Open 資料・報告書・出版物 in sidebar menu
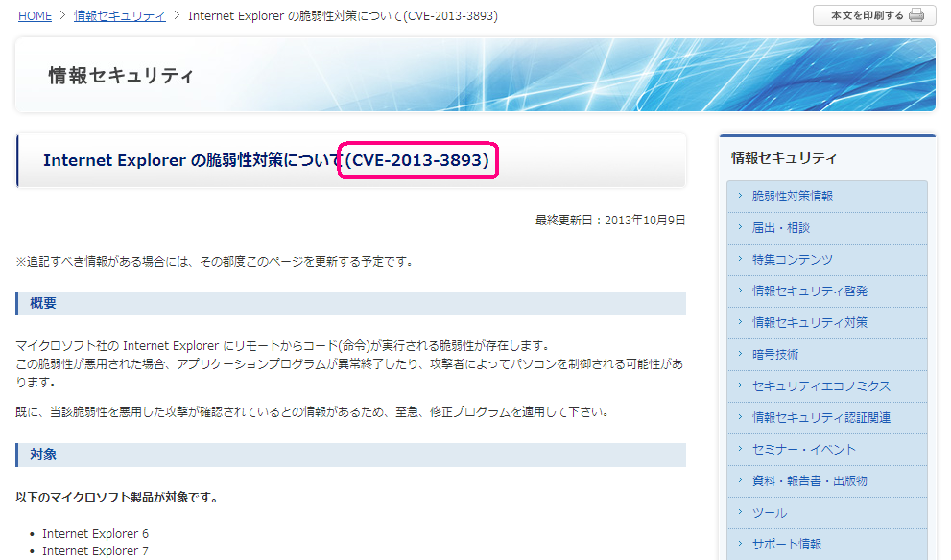This screenshot has width=951, height=560. [x=827, y=480]
